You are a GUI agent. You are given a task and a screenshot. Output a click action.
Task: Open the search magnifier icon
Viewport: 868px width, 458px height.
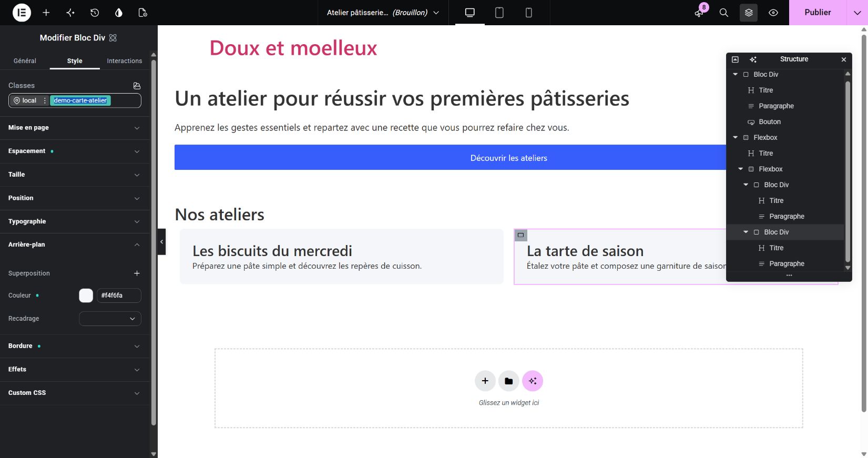(724, 13)
